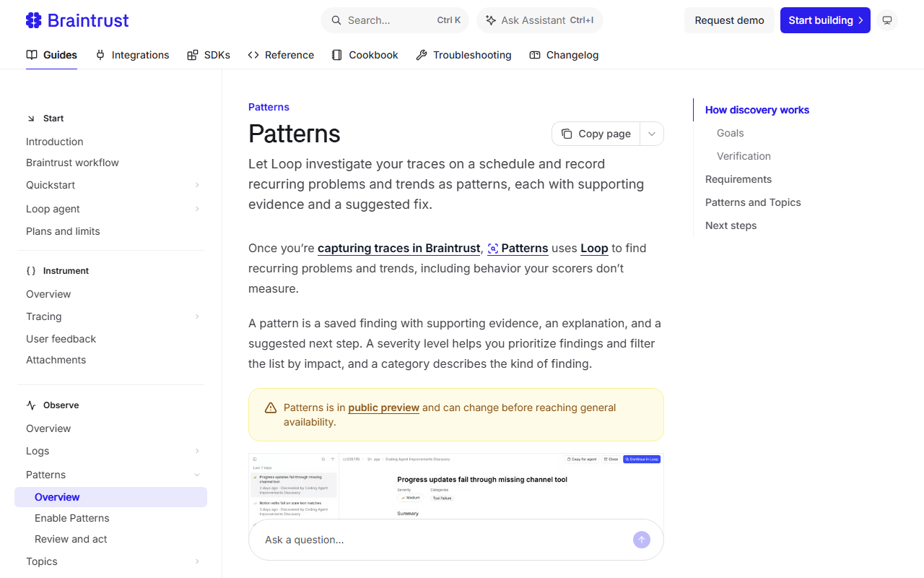This screenshot has width=924, height=578.
Task: Open Review and act in the sidebar
Action: point(71,539)
